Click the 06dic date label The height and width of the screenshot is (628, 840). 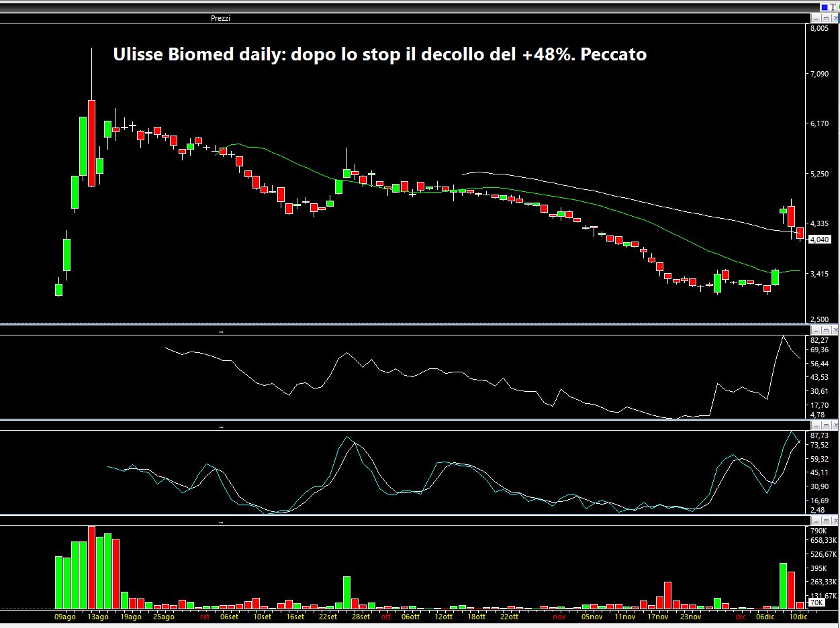(x=765, y=617)
